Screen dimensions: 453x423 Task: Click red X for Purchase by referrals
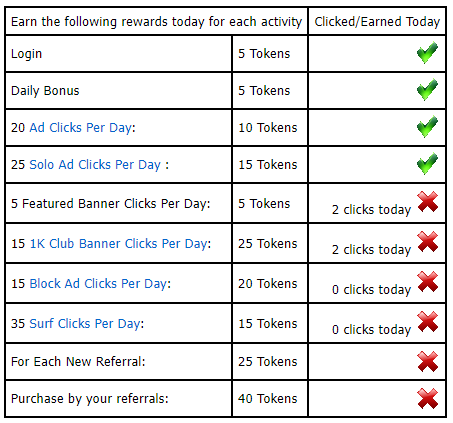tap(428, 399)
